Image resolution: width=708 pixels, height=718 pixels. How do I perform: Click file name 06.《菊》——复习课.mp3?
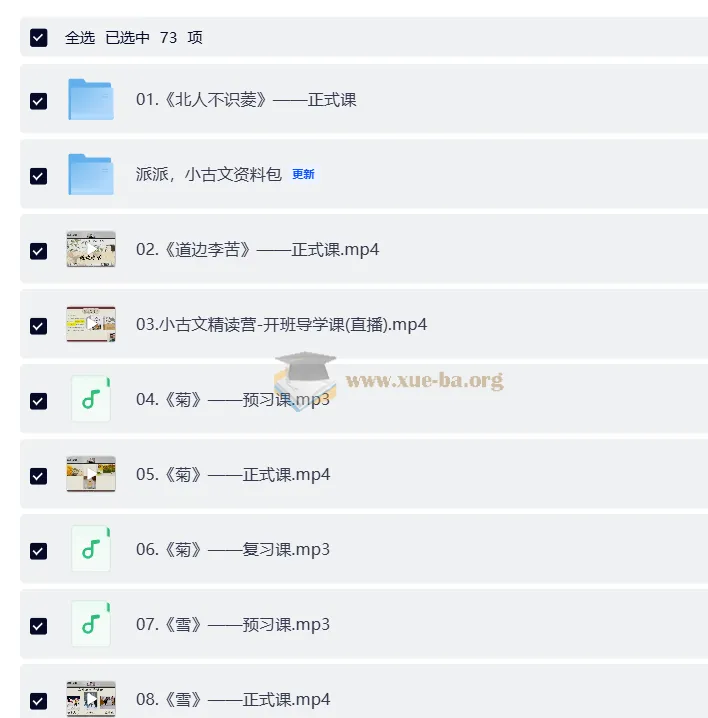[x=233, y=549]
